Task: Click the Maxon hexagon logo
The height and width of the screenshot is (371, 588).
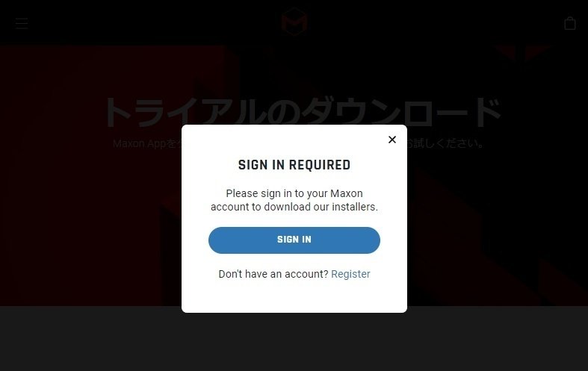Action: point(294,22)
